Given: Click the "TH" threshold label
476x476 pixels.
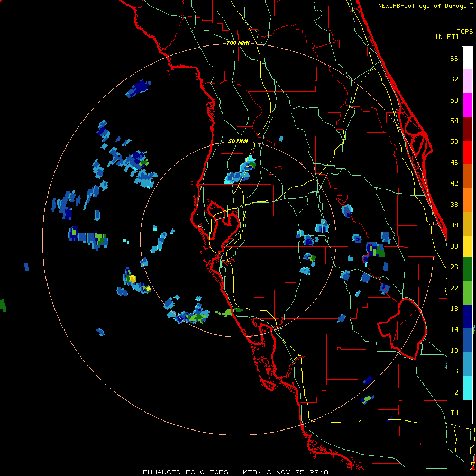Looking at the screenshot, I should [454, 413].
